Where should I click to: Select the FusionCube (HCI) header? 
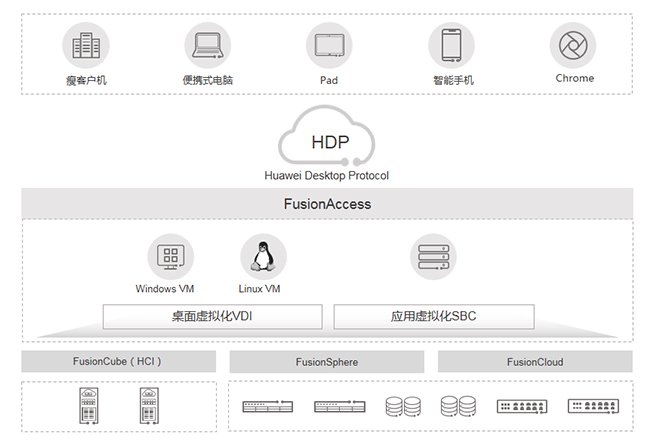(x=119, y=361)
